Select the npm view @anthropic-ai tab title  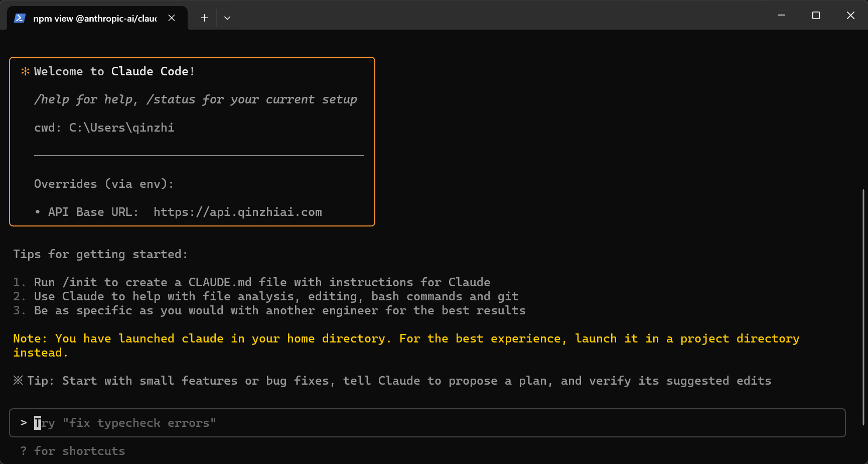coord(95,19)
